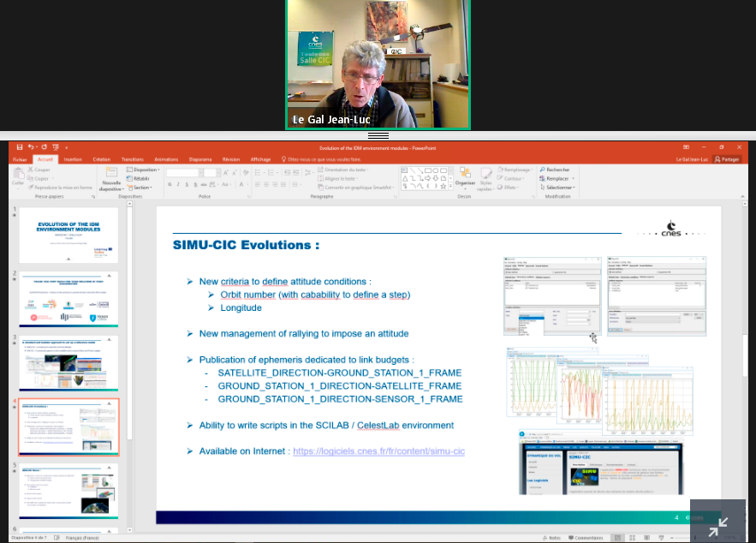Apply italic formatting with the I icon
Screen dimensions: 756x543
[177, 183]
